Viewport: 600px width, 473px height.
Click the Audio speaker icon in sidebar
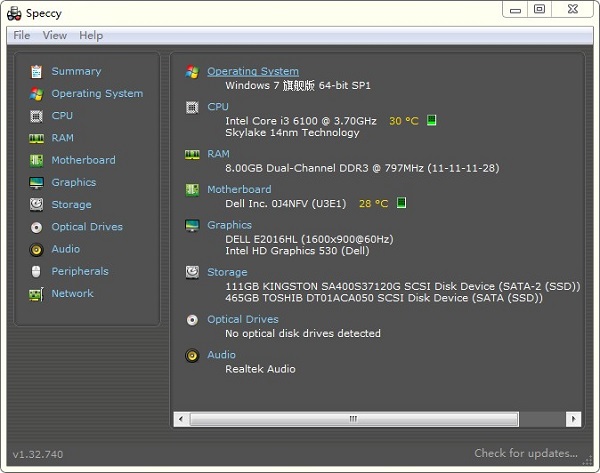tap(36, 250)
